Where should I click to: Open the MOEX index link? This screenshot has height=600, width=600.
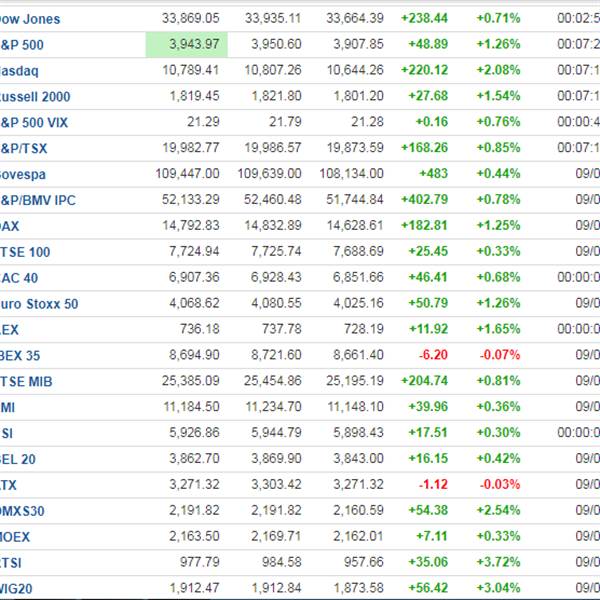click(15, 537)
